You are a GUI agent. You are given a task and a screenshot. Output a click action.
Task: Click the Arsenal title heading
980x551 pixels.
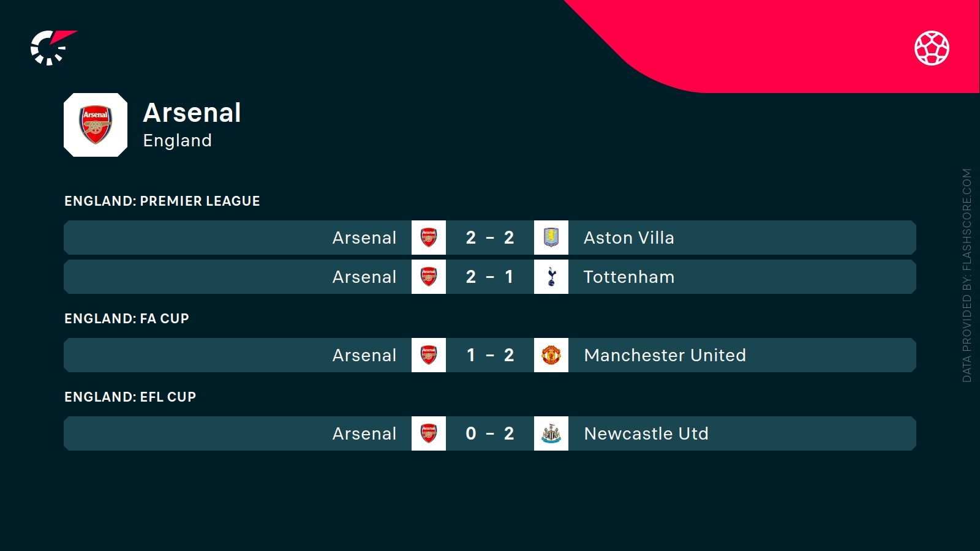[192, 113]
